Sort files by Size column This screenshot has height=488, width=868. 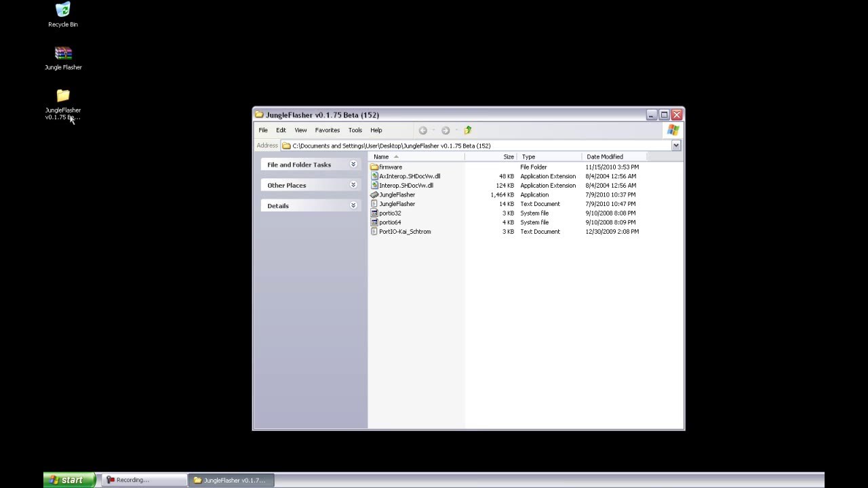(491, 157)
